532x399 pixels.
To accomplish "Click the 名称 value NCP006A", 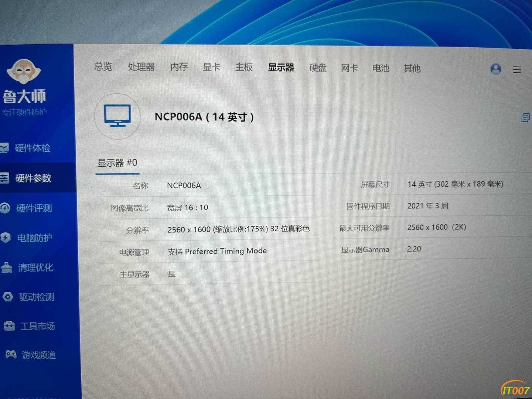I will [x=184, y=185].
